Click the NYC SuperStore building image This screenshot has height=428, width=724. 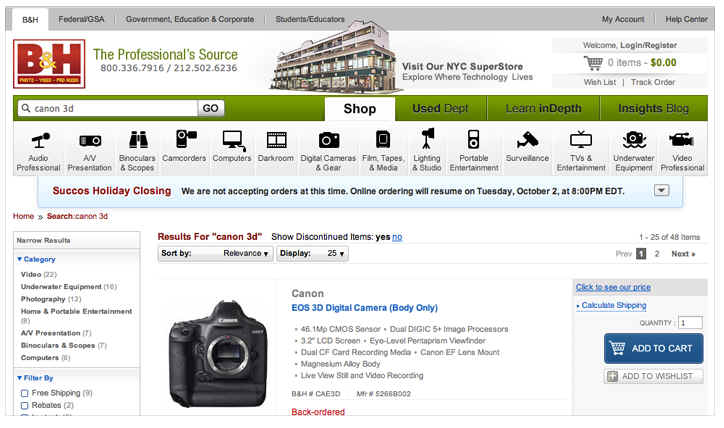[x=334, y=58]
